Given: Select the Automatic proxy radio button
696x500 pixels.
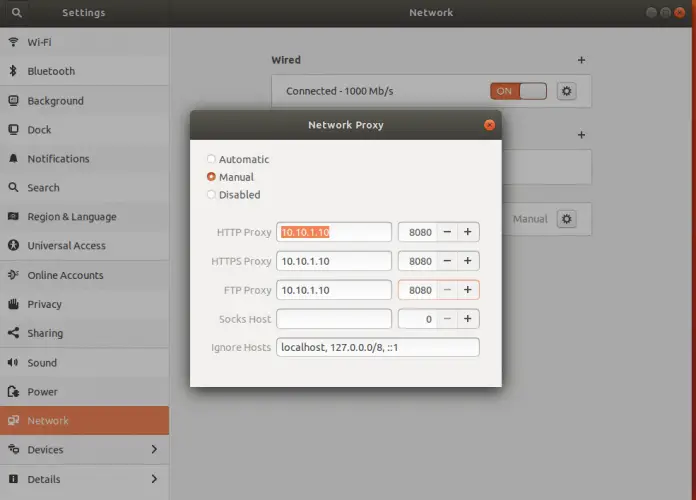Looking at the screenshot, I should [x=211, y=159].
